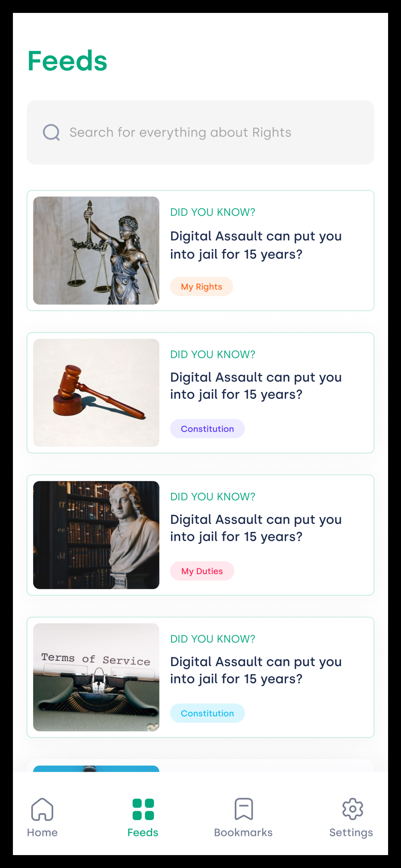The height and width of the screenshot is (868, 401).
Task: Select the My Duties tag
Action: pos(202,571)
